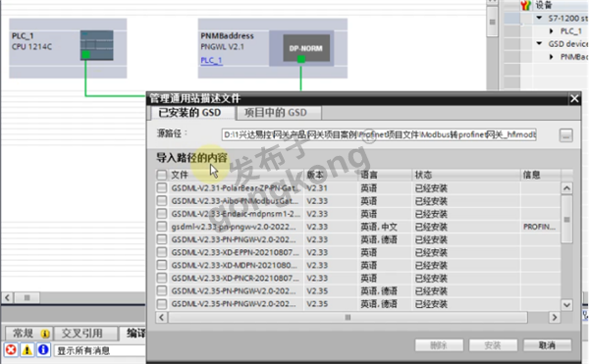Click the file list vertical scrollbar thumb
Viewport: 589px width, 364px height.
point(566,220)
